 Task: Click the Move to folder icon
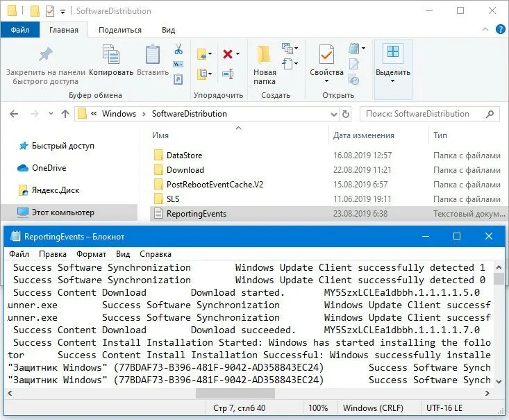(x=201, y=54)
